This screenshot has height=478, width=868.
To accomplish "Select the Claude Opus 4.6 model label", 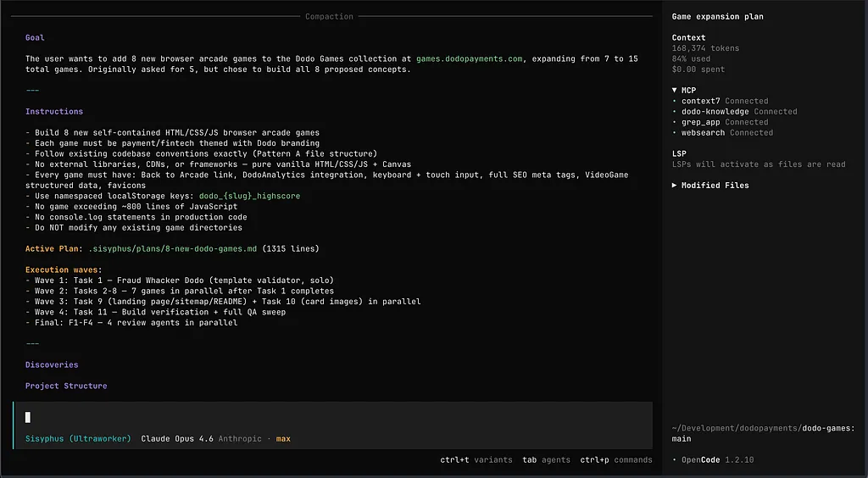I will (176, 439).
